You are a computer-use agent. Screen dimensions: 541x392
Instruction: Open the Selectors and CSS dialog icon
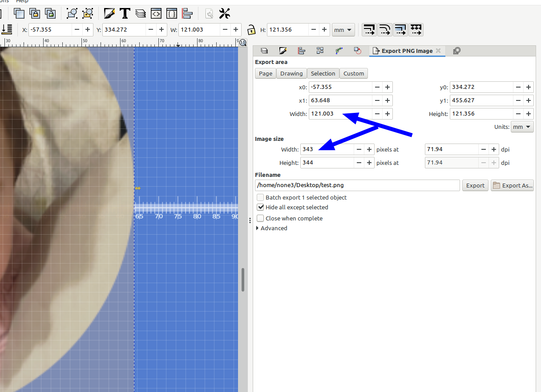click(171, 13)
